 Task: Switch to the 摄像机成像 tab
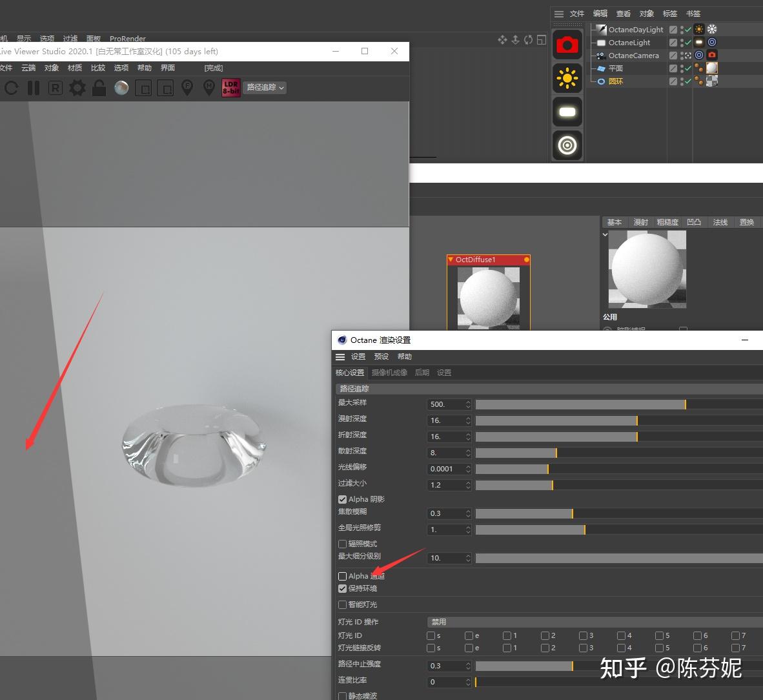[389, 372]
